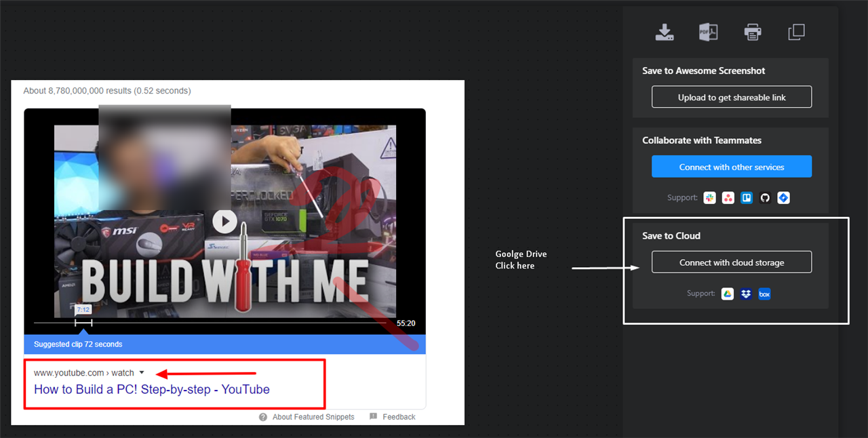
Task: Select the Slack support icon
Action: pos(709,198)
